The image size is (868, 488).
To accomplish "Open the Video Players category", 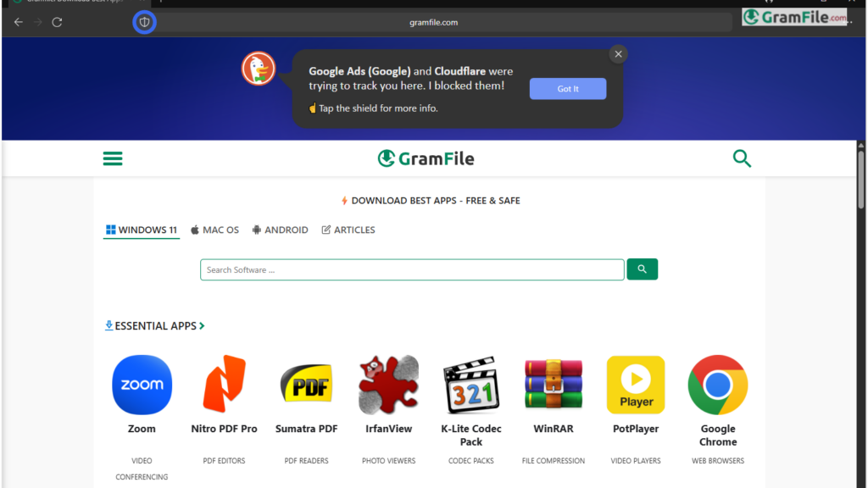I will (x=636, y=460).
